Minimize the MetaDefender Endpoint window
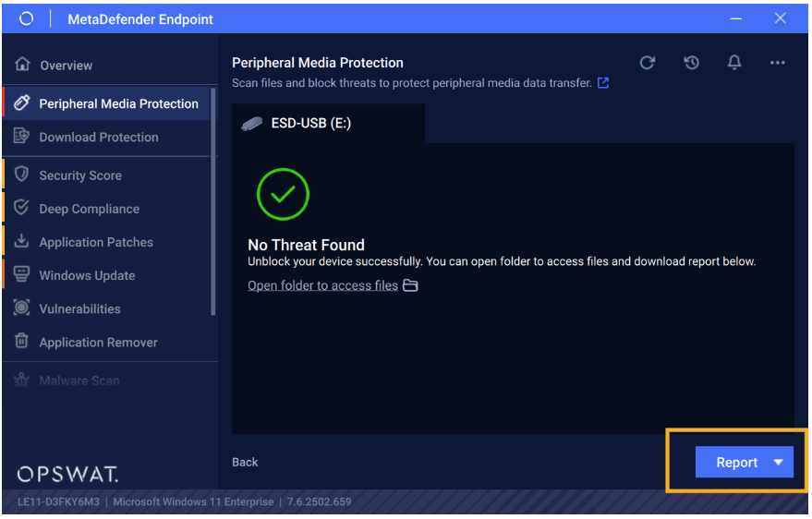812x519 pixels. click(735, 18)
